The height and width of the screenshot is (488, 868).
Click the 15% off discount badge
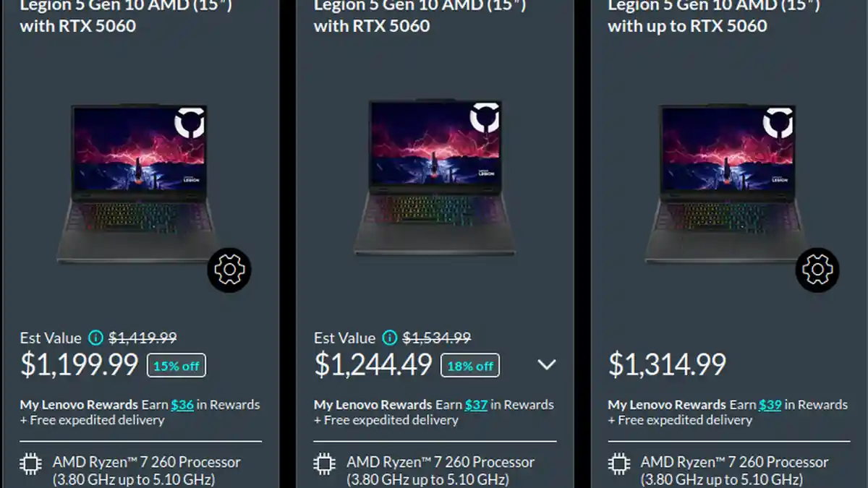pos(176,366)
